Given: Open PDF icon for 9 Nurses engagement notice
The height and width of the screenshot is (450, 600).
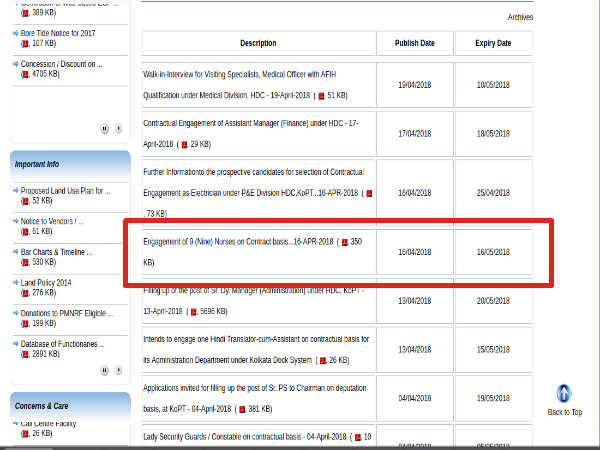Looking at the screenshot, I should coord(345,242).
